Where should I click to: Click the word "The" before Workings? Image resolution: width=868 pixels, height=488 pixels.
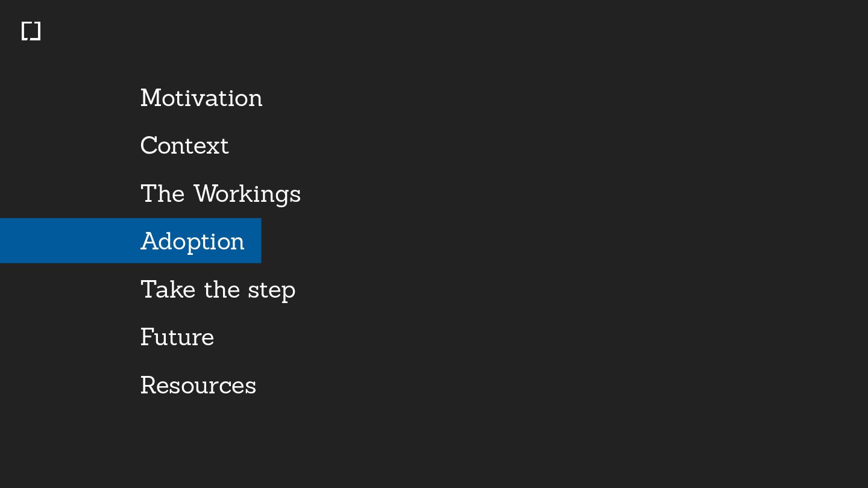163,194
